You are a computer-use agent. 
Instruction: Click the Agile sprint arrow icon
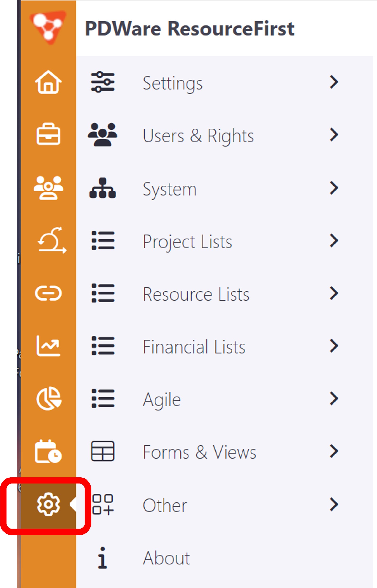[48, 241]
